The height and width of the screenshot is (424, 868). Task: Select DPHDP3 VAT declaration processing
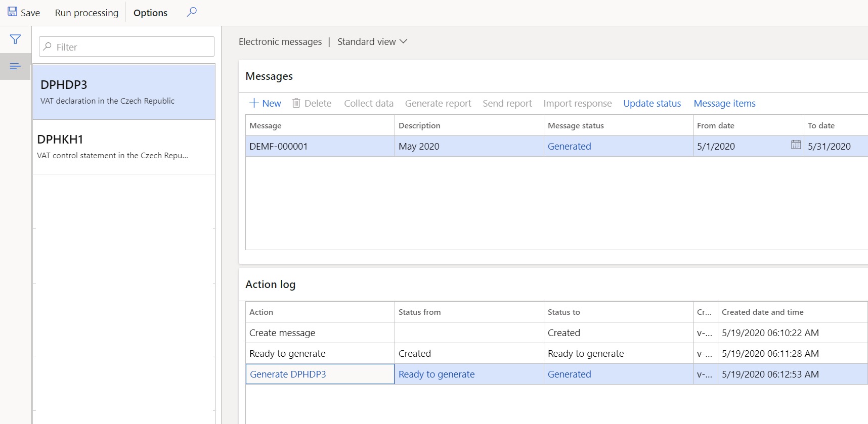click(x=124, y=92)
